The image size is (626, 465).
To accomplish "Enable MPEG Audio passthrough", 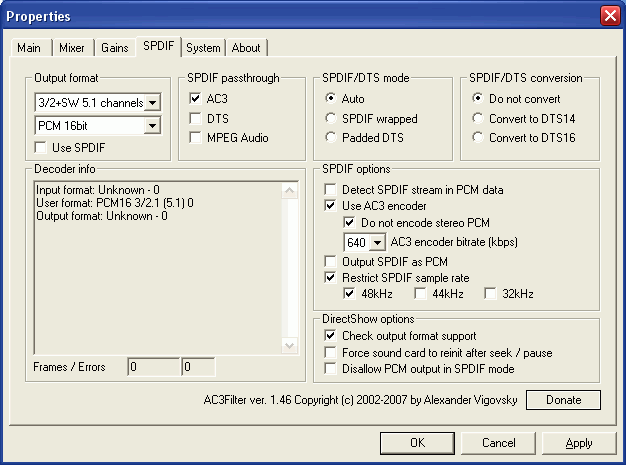I will 196,137.
